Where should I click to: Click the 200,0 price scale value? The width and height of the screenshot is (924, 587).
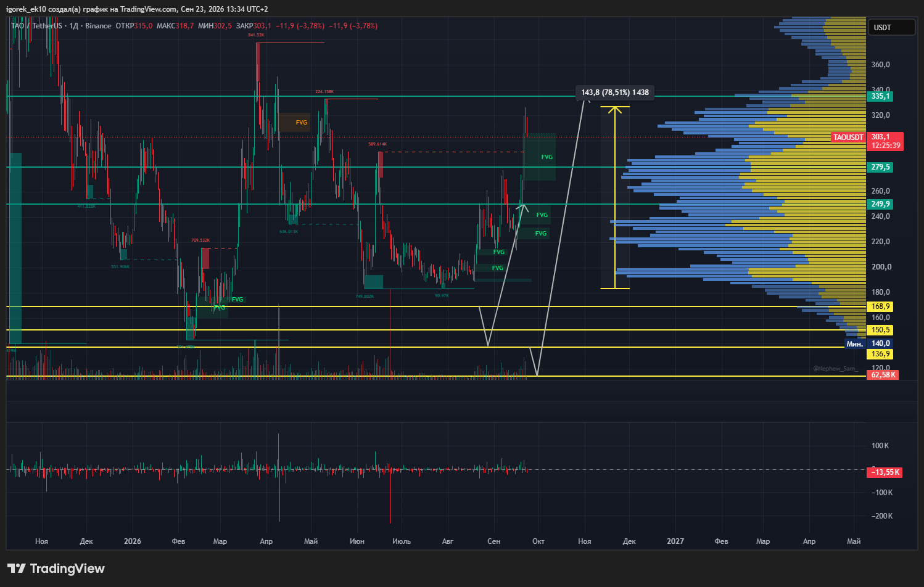[x=880, y=267]
